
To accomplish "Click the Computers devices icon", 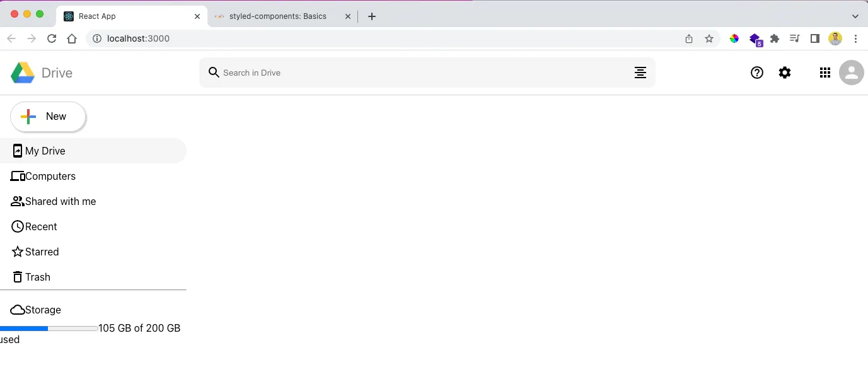I will (18, 177).
